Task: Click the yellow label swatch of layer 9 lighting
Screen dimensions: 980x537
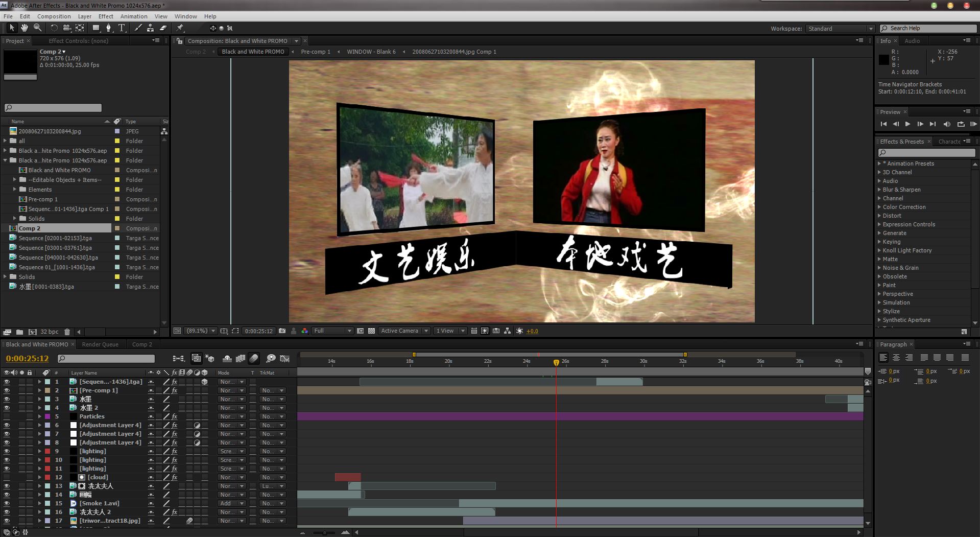Action: click(x=47, y=452)
